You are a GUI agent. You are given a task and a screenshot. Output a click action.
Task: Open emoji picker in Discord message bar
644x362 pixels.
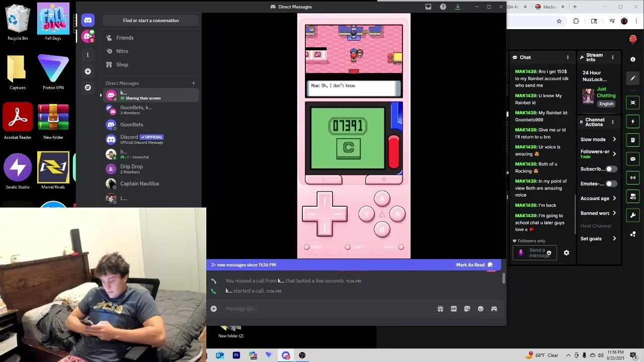[480, 309]
